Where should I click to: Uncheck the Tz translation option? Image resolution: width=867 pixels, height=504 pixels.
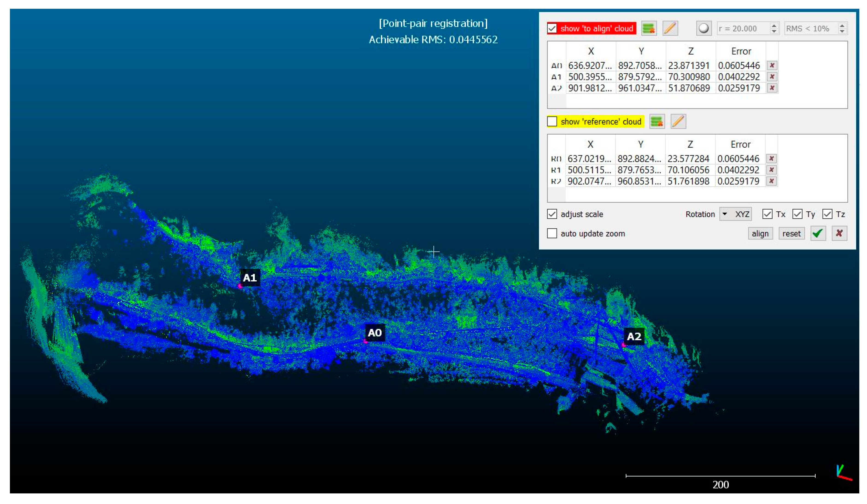click(x=827, y=214)
